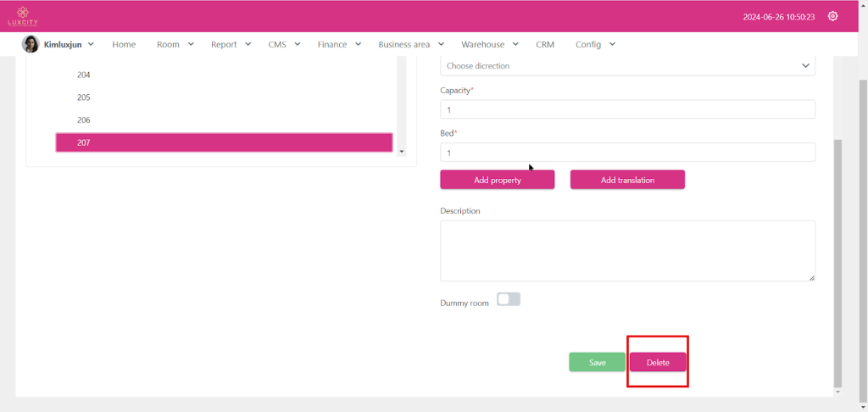Click the Kimluxjun user avatar
This screenshot has height=412, width=868.
point(31,44)
